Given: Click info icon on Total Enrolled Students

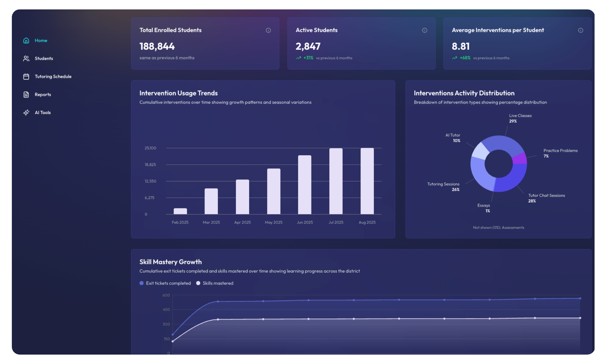Looking at the screenshot, I should [268, 30].
